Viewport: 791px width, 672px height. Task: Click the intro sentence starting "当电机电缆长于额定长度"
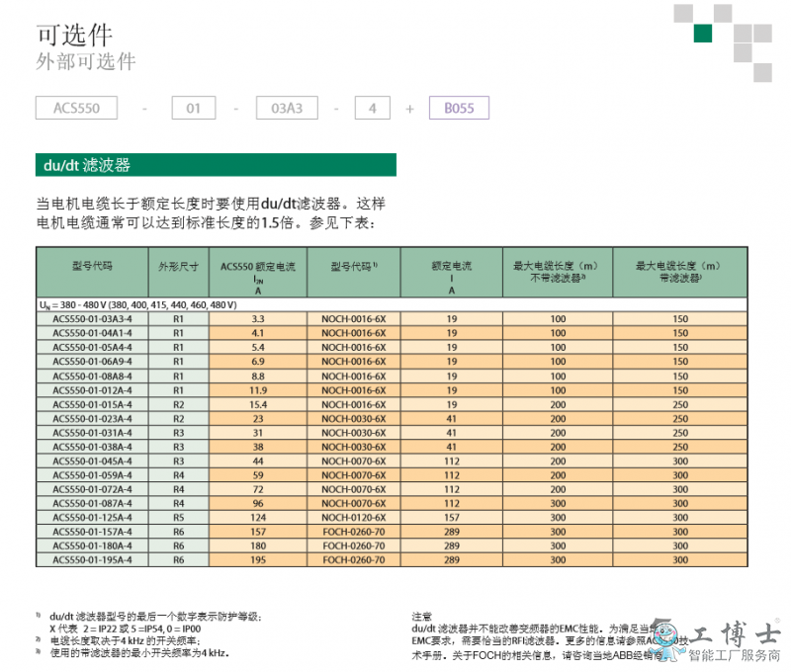(211, 212)
